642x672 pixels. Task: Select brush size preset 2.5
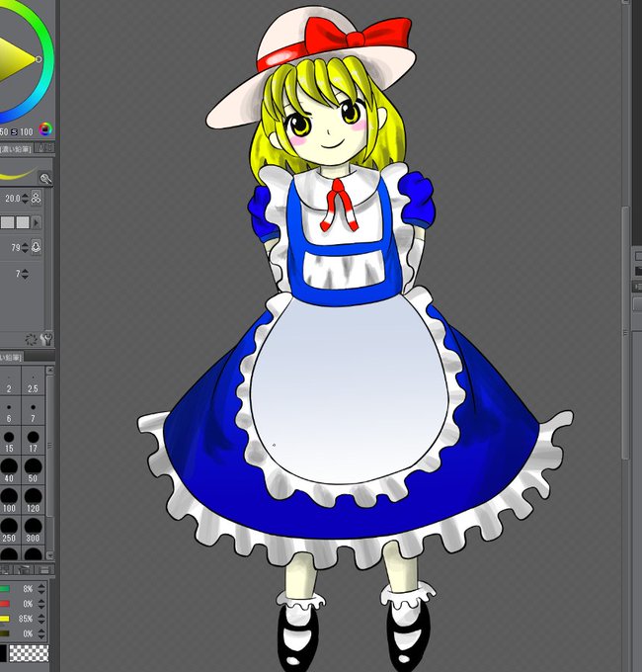(33, 380)
